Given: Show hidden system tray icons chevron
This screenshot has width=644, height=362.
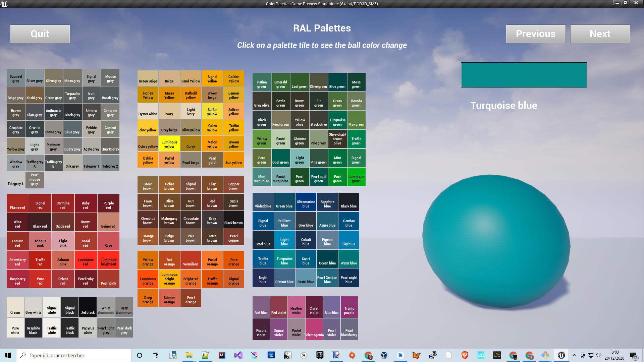Looking at the screenshot, I should (574, 355).
